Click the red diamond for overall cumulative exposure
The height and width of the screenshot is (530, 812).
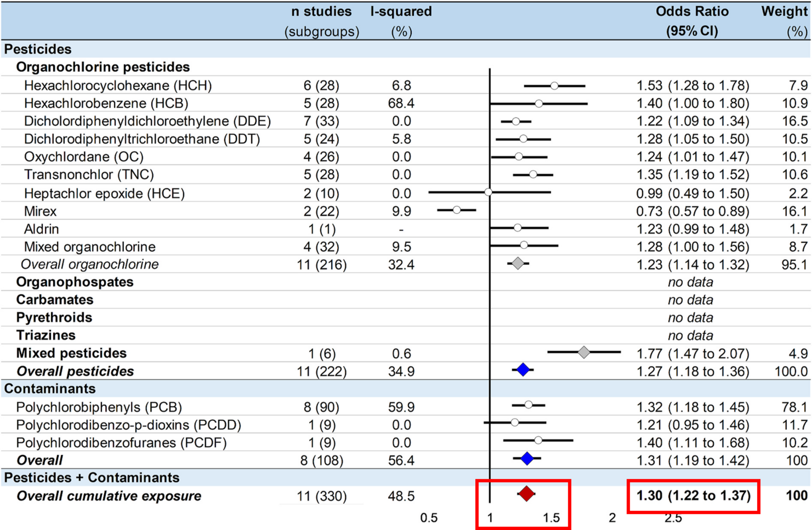point(526,494)
